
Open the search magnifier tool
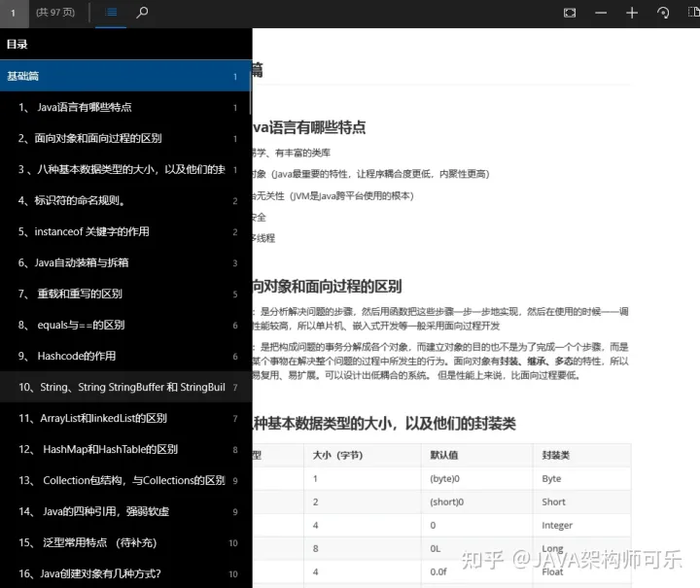(142, 13)
